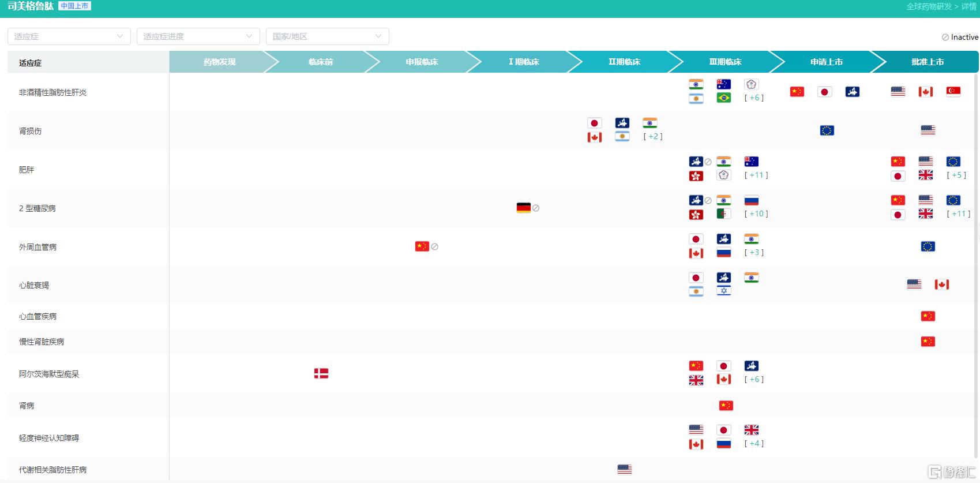
Task: Click US flag in 轻度神经认知障碍 row
Action: 696,430
